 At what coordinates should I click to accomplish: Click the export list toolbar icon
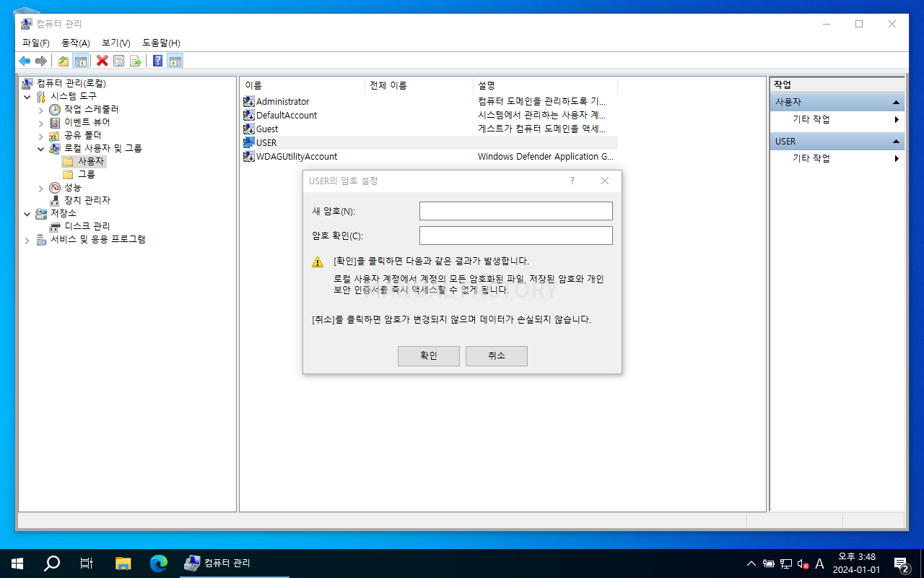pos(135,61)
